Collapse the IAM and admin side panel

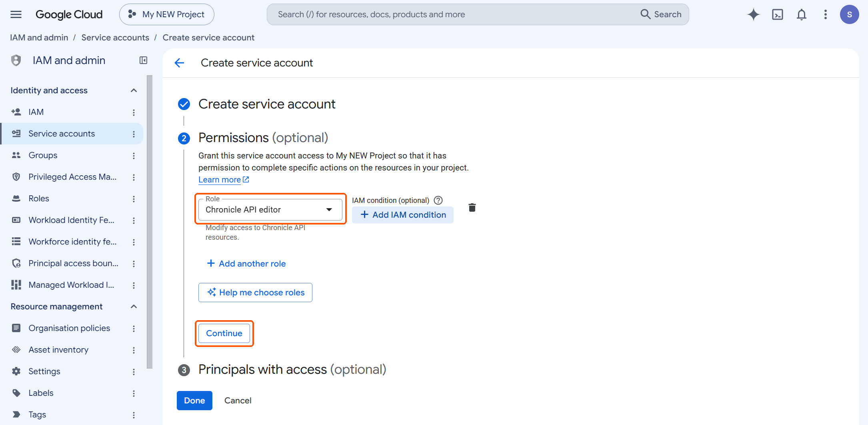point(143,60)
